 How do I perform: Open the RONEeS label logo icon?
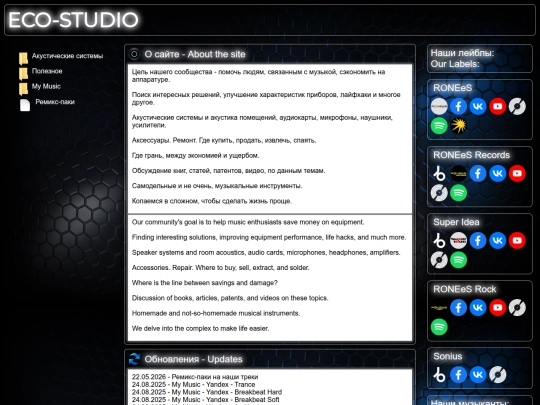coord(439,106)
